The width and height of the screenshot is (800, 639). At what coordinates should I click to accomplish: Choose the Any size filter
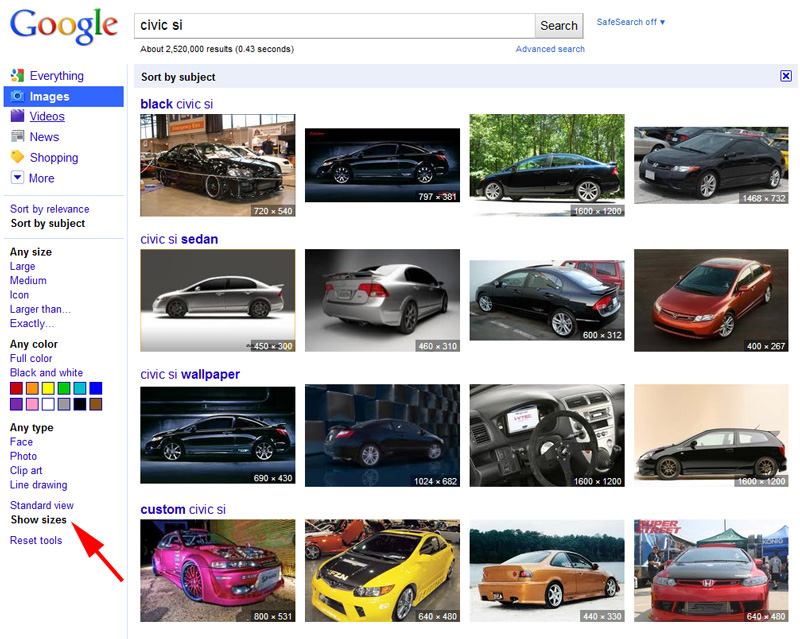pyautogui.click(x=31, y=252)
